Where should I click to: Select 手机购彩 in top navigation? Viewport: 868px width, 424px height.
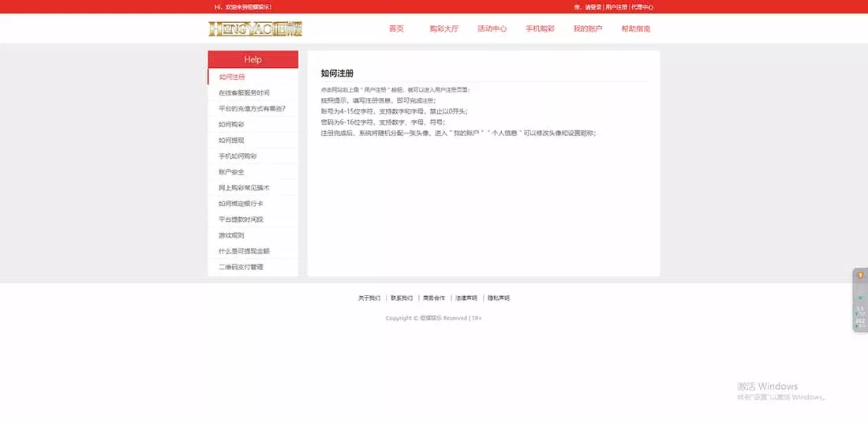pos(540,29)
